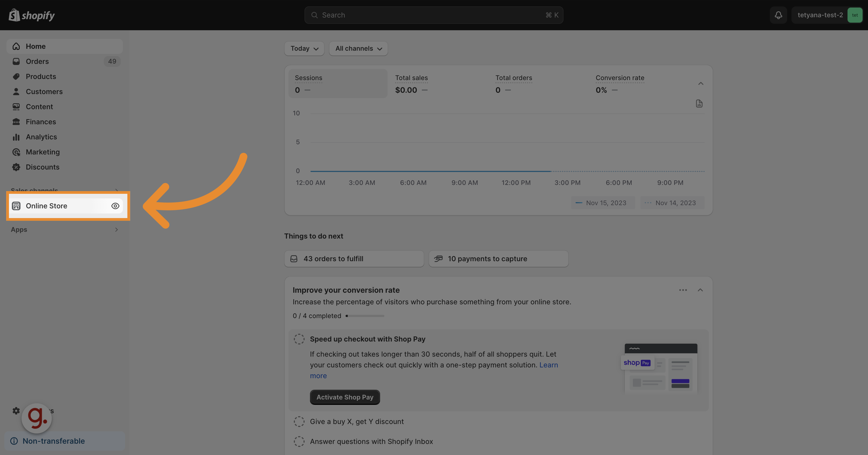Click the search magnifier icon
The height and width of the screenshot is (455, 868).
pyautogui.click(x=314, y=15)
